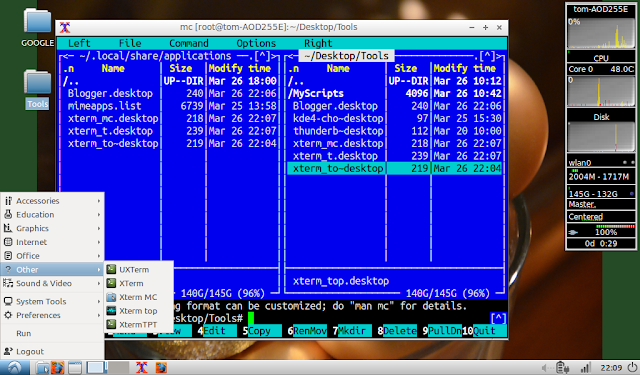Expand the System Tools submenu
The width and height of the screenshot is (640, 375).
(x=52, y=302)
